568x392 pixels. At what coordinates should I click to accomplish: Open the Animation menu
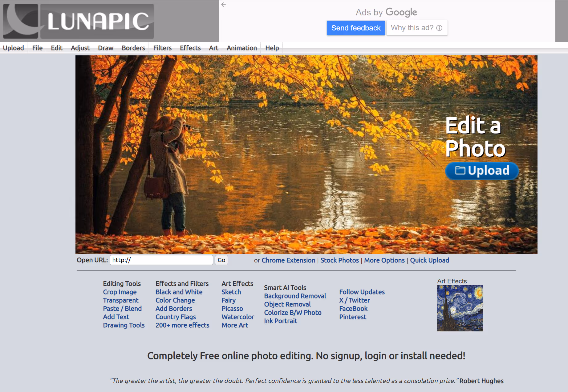point(241,48)
